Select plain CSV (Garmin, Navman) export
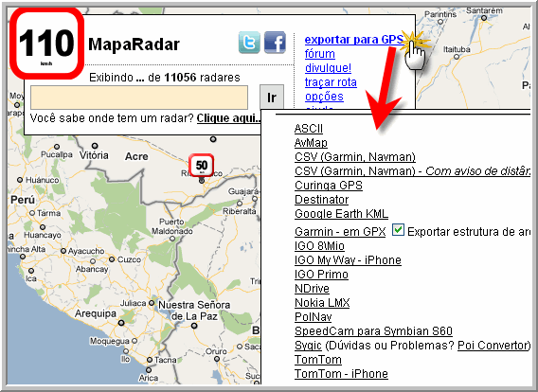This screenshot has width=538, height=392. (x=355, y=157)
